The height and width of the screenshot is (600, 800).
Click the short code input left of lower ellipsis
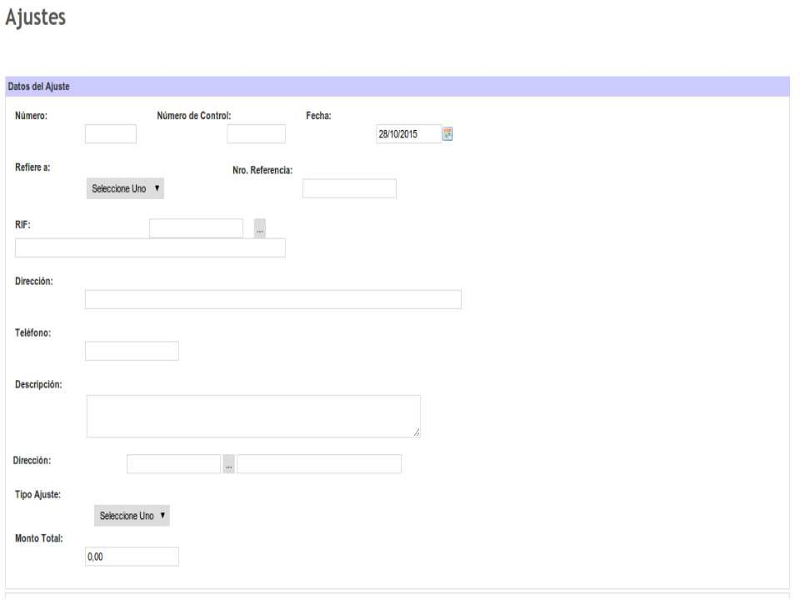point(173,464)
